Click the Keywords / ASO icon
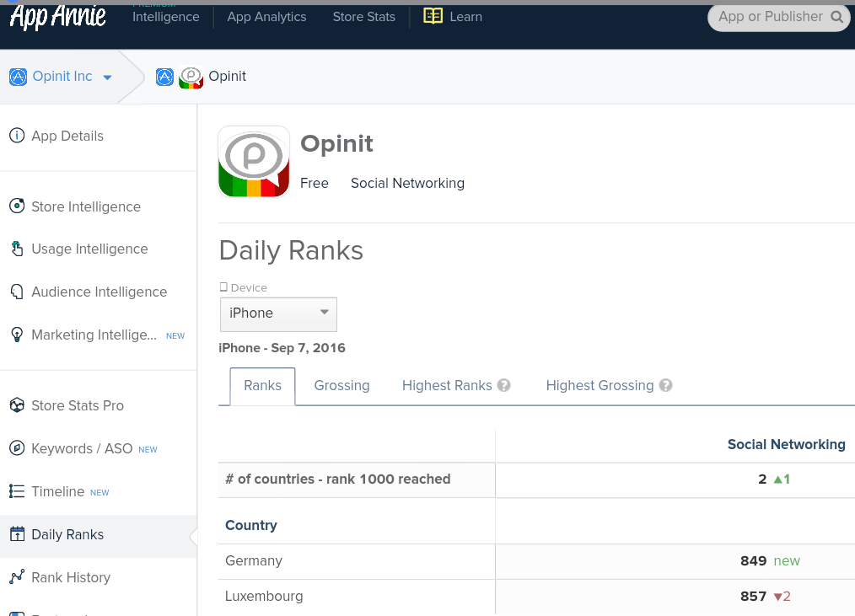855x616 pixels. [16, 448]
